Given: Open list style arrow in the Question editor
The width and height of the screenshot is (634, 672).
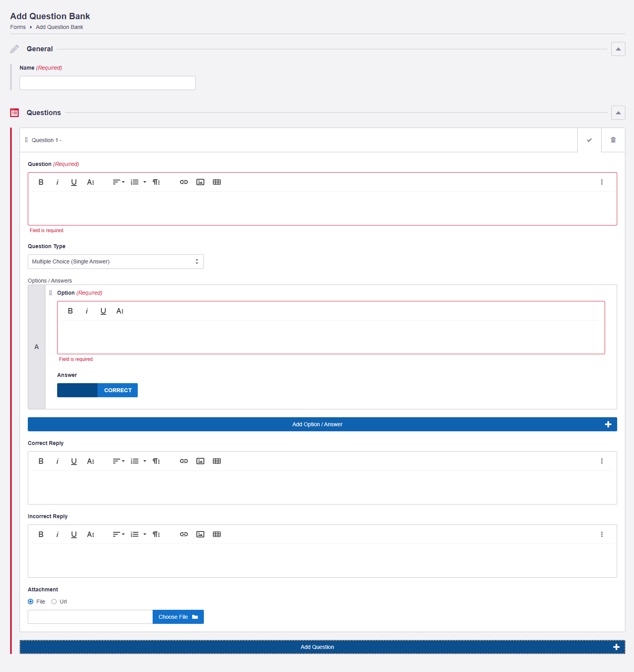Looking at the screenshot, I should (145, 182).
